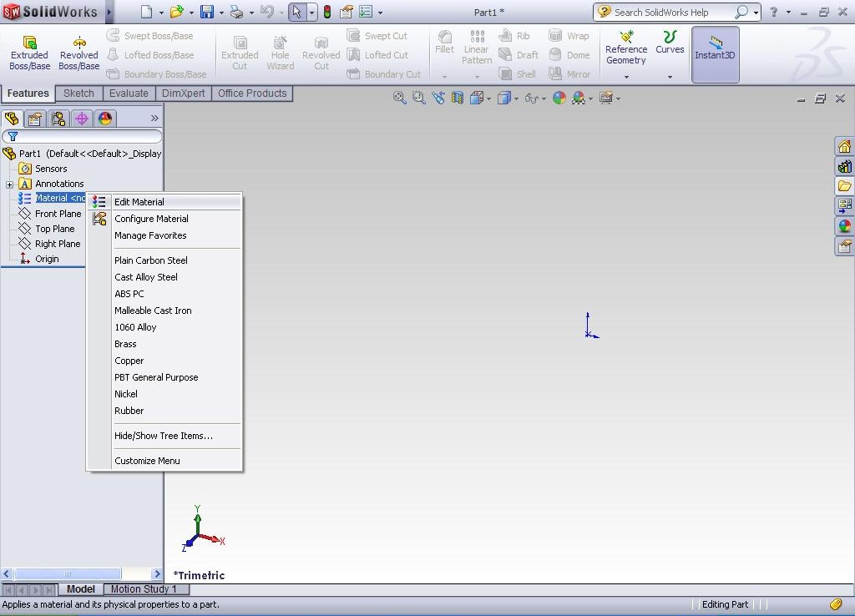
Task: Click the Apply Scene globe icon
Action: click(558, 98)
